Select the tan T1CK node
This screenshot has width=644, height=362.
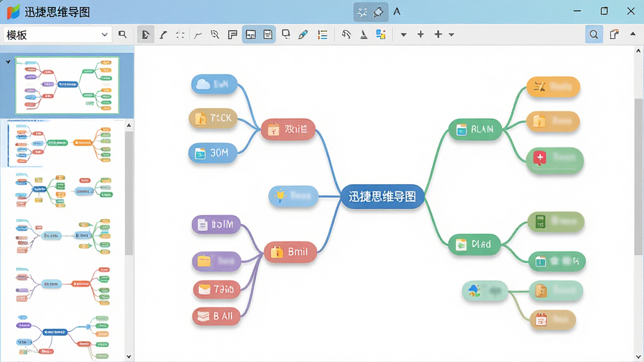coord(213,118)
